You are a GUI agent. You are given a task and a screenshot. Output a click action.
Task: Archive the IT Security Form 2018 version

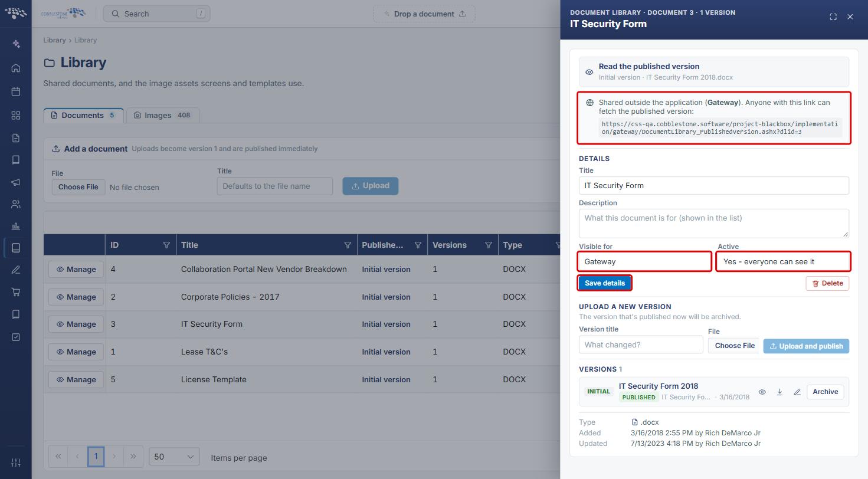point(825,392)
